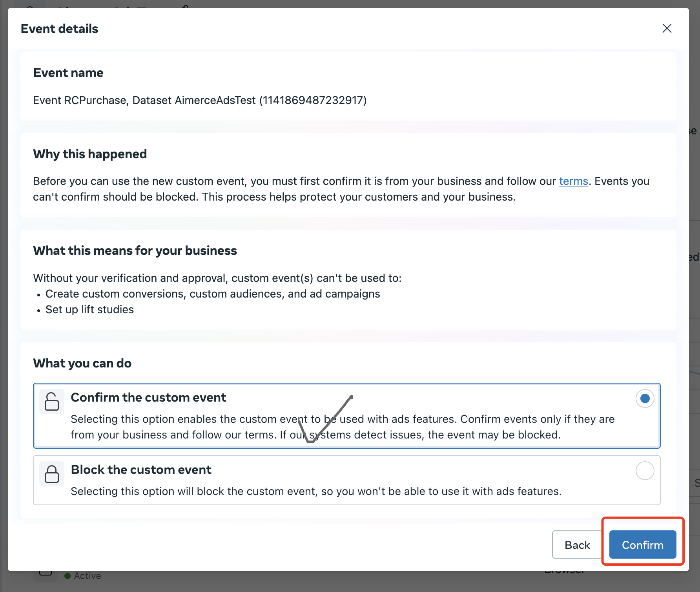This screenshot has width=700, height=592.
Task: Click the open padlock icon
Action: pyautogui.click(x=52, y=401)
